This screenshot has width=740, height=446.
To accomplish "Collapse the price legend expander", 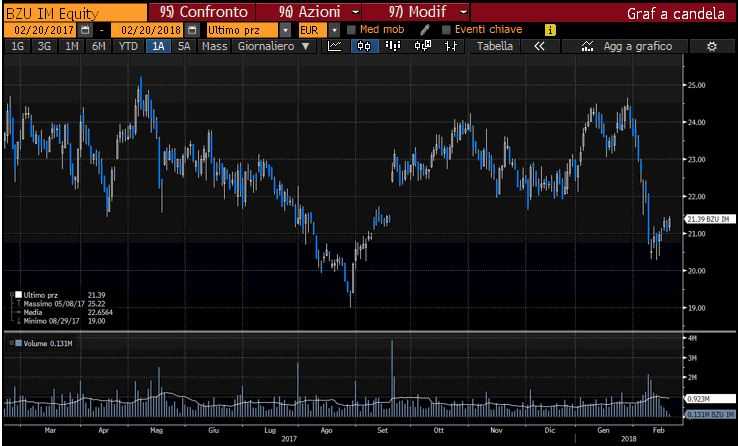I will point(12,295).
